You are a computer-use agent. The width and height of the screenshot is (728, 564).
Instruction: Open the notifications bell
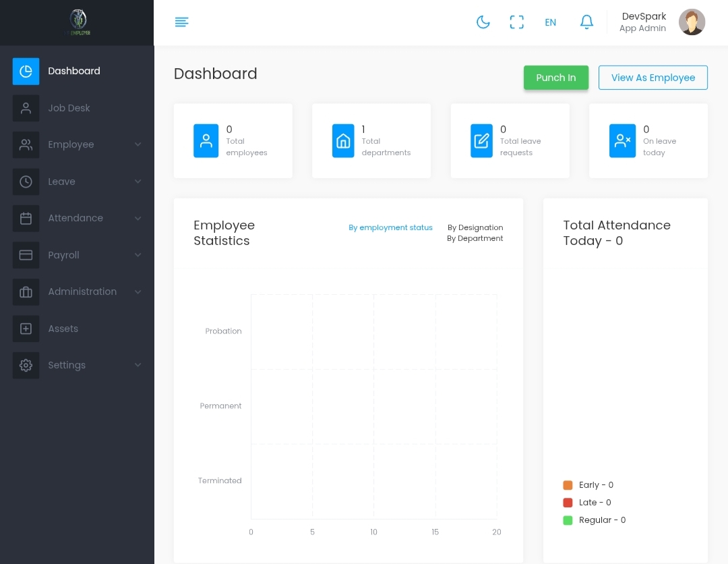586,22
